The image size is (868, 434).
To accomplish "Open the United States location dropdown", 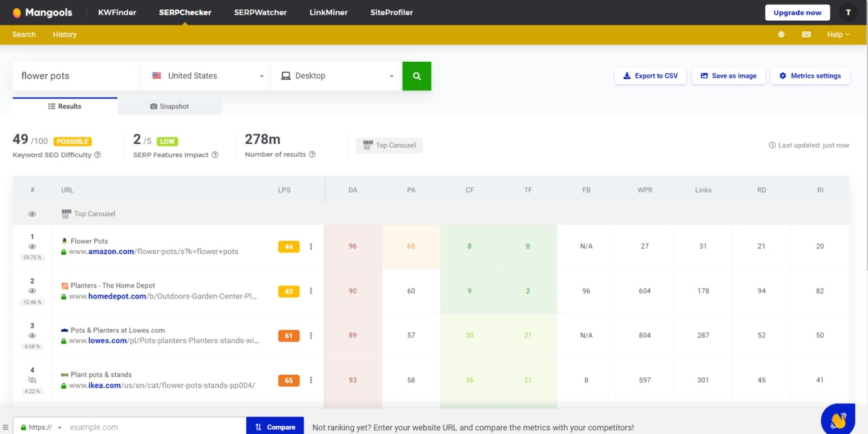I will tap(205, 76).
